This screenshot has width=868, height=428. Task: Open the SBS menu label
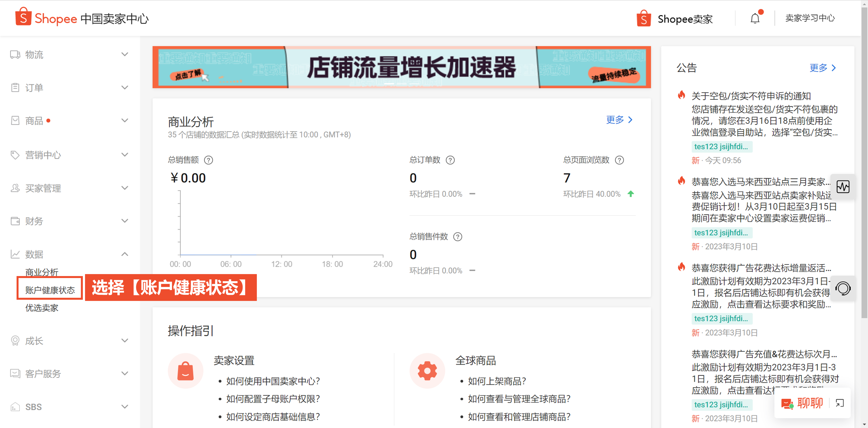(x=33, y=407)
